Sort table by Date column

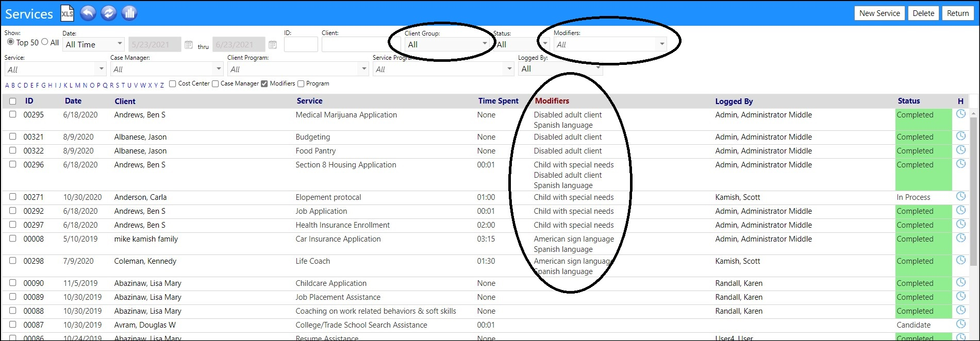(x=73, y=101)
